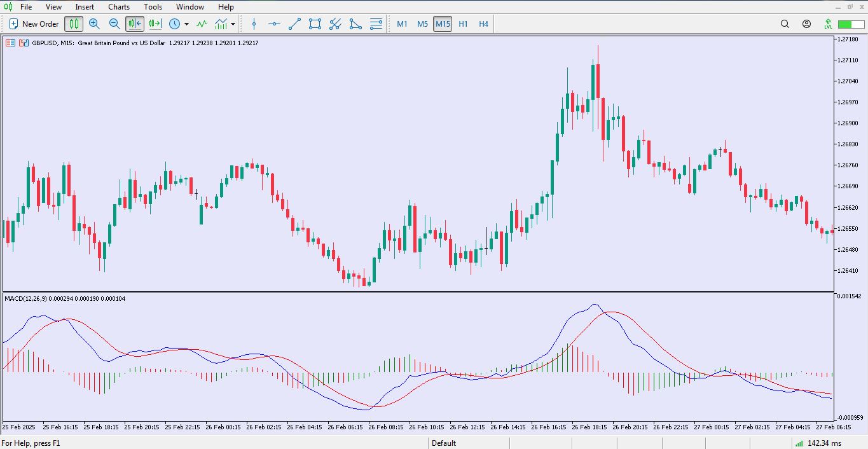
Task: Zoom out of the chart
Action: [114, 24]
